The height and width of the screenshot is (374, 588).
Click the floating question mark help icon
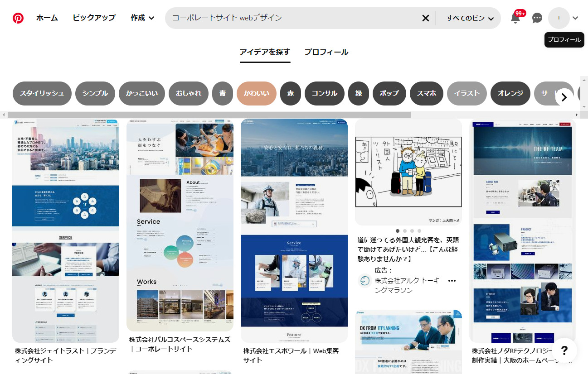564,350
